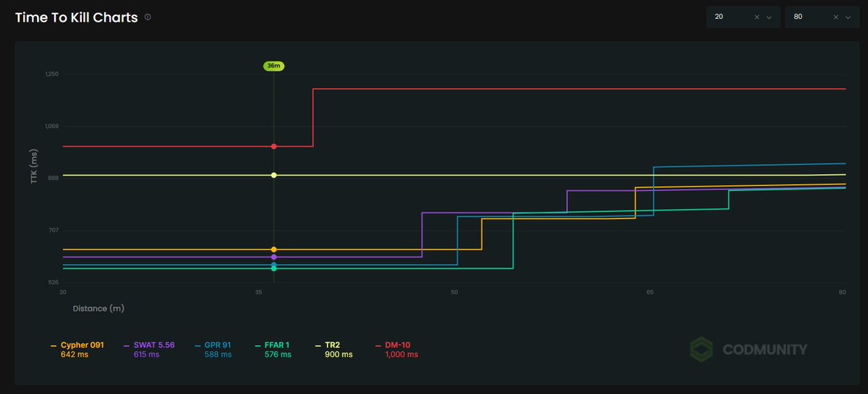The image size is (868, 394).
Task: Click the TTK (ms) axis label
Action: (x=33, y=167)
